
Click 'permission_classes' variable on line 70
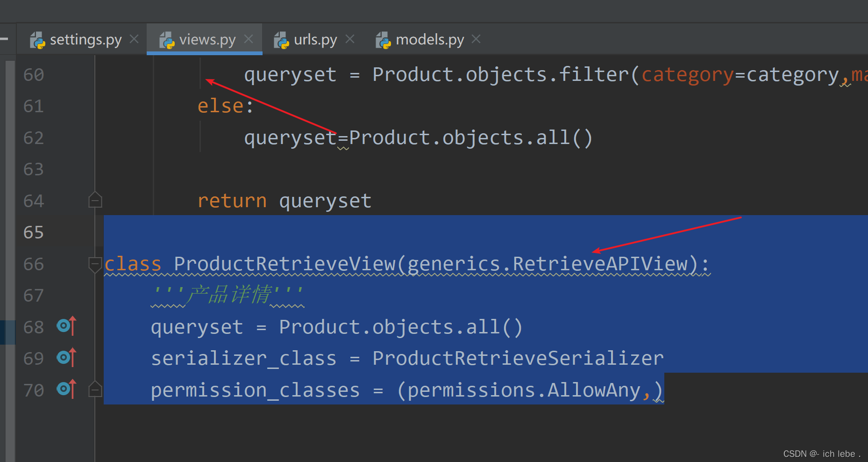point(256,390)
